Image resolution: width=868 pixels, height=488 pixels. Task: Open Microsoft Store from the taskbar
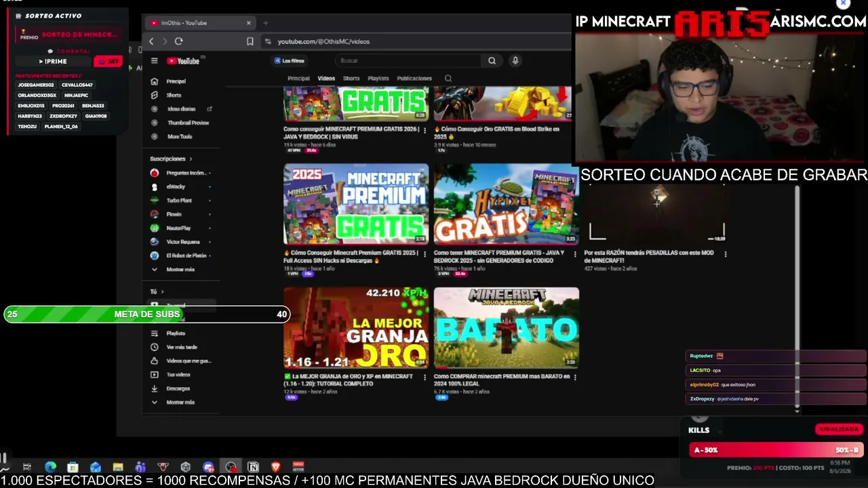(x=73, y=467)
